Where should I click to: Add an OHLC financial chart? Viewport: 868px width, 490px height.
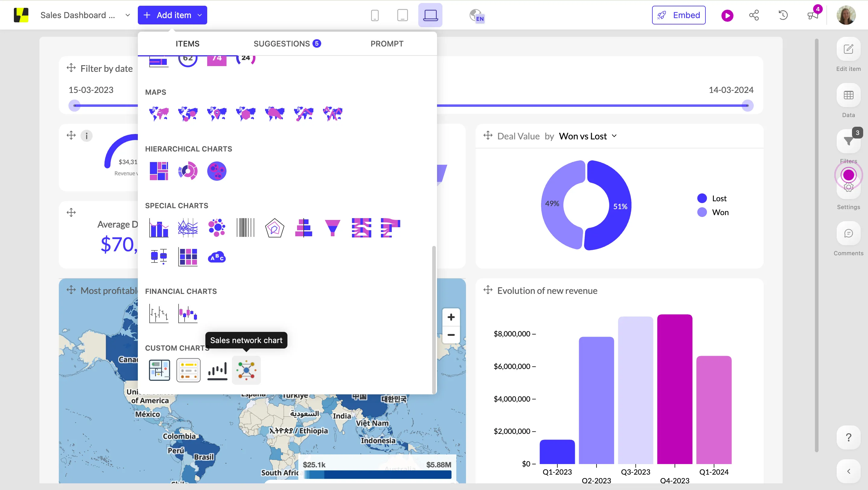point(159,313)
